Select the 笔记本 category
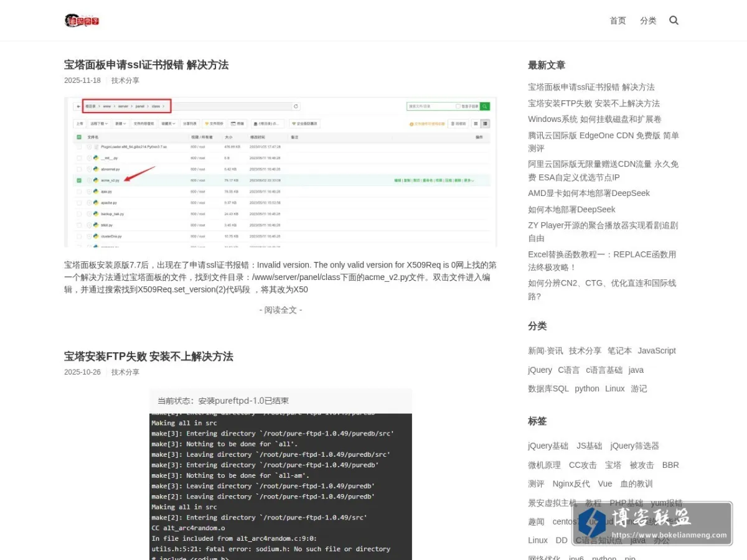This screenshot has width=747, height=560. click(x=619, y=351)
